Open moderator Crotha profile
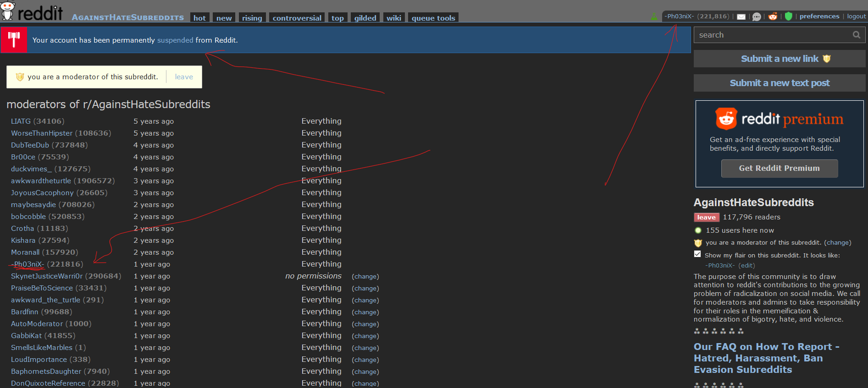Screen dimensions: 868x388 click(x=22, y=229)
